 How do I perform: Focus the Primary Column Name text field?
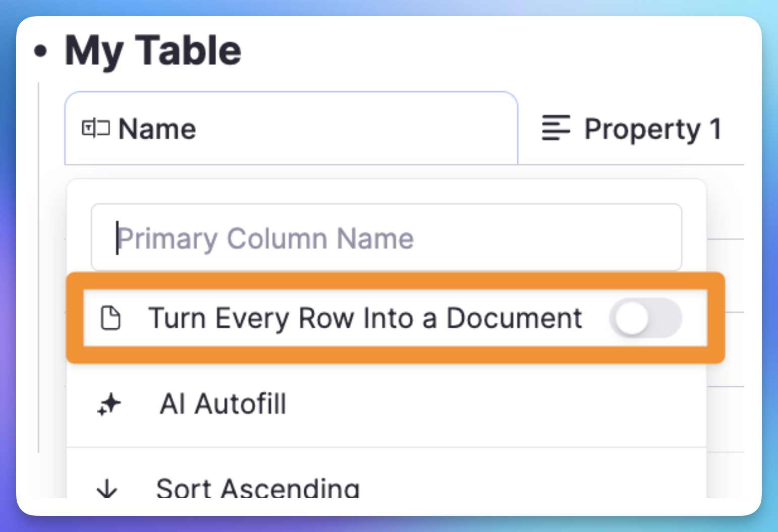click(x=386, y=238)
